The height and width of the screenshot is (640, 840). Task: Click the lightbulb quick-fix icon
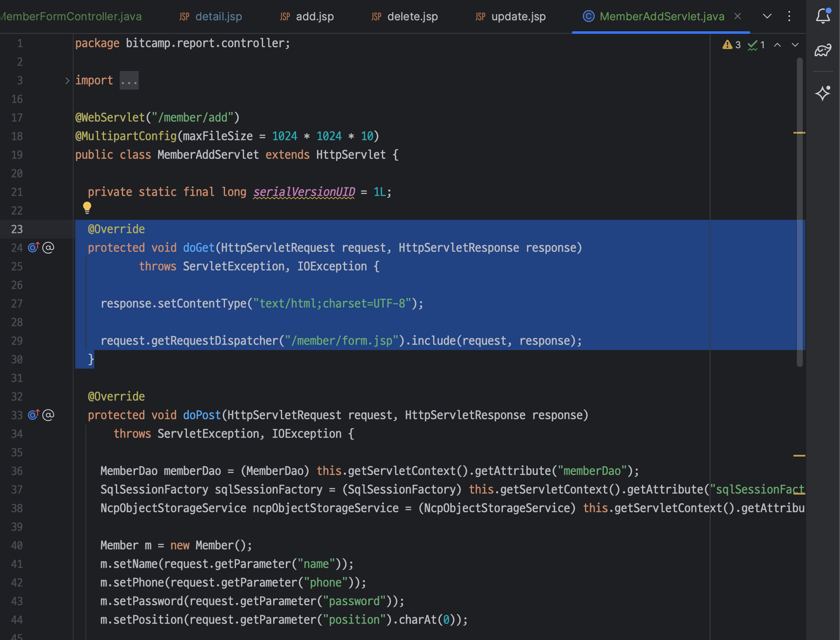click(87, 207)
